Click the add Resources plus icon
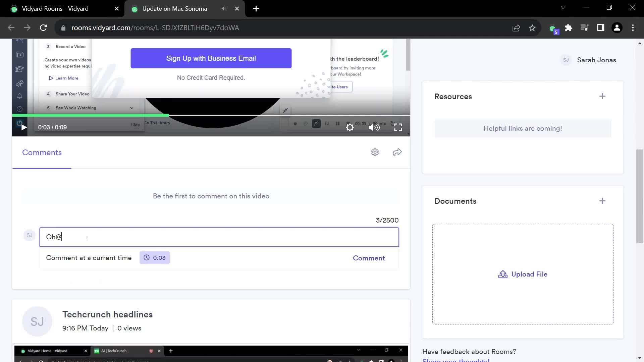The image size is (644, 362). click(602, 96)
